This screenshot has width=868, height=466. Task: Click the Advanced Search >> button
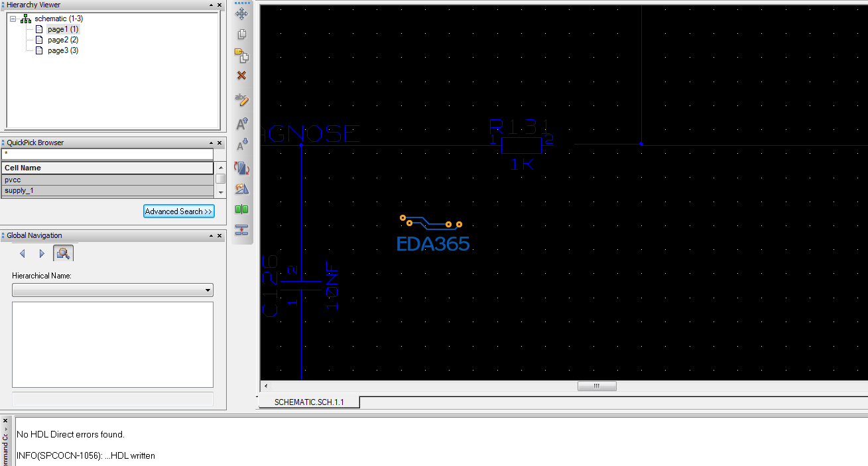pyautogui.click(x=179, y=211)
